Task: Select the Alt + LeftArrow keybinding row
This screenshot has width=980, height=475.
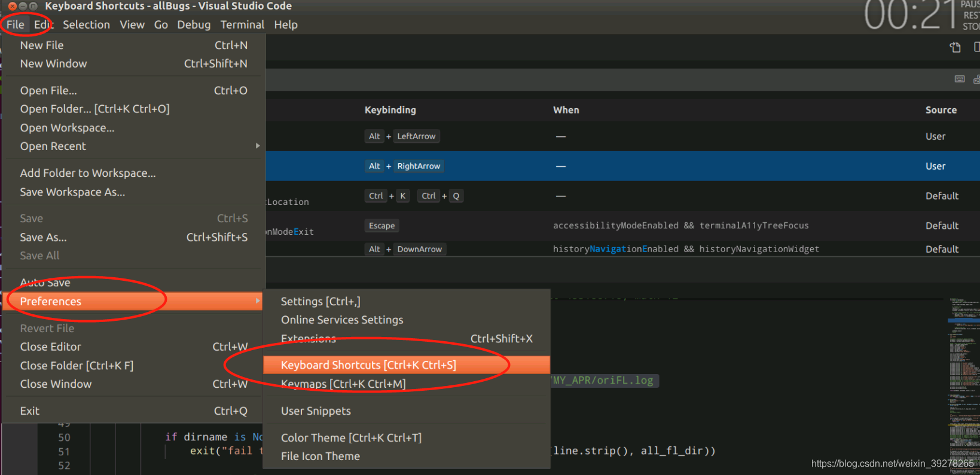Action: [x=622, y=136]
